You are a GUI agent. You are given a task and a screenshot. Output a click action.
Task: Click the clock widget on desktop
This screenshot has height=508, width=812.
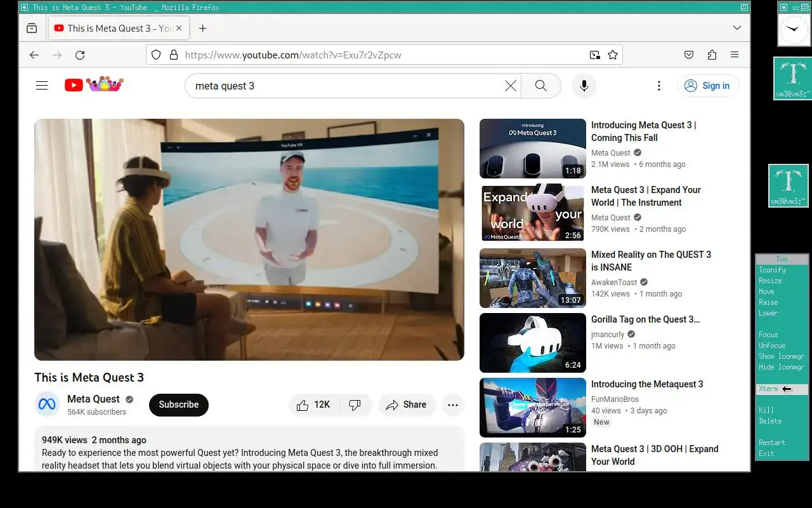[x=794, y=29]
